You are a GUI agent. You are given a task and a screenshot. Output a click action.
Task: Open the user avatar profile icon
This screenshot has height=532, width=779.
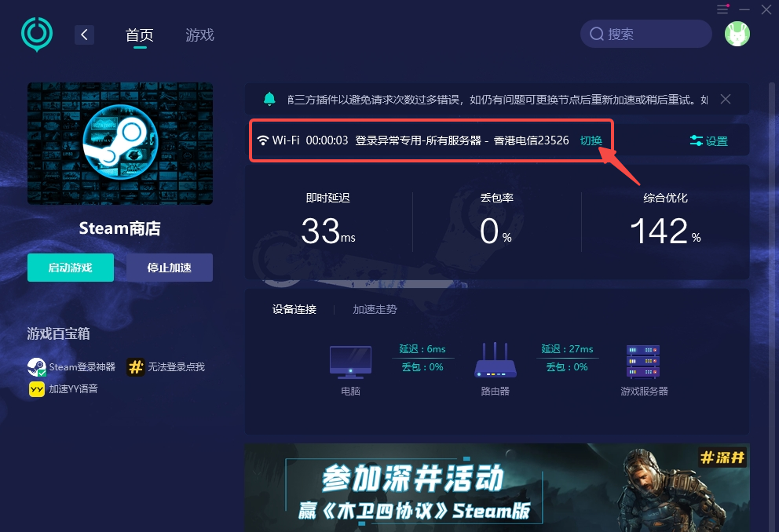click(x=737, y=35)
